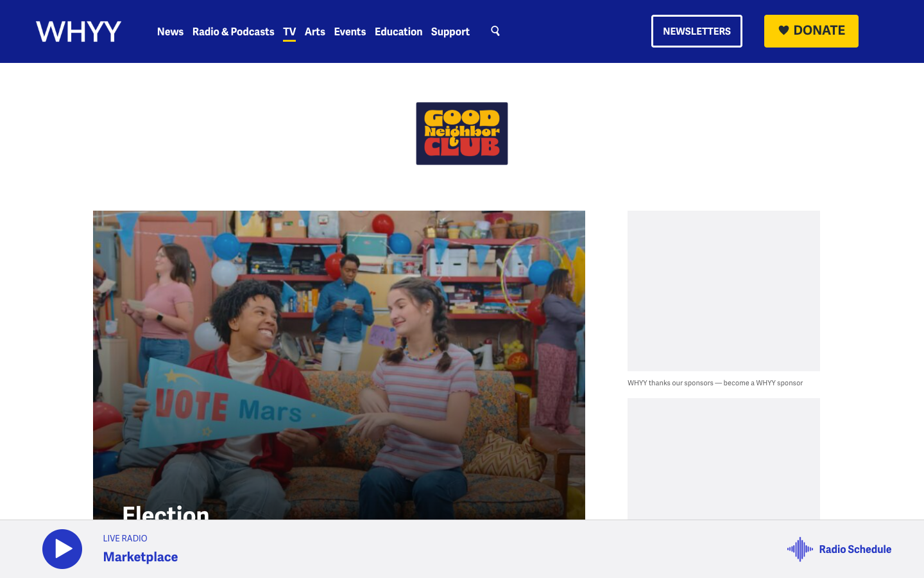Open the Good Neighbor Club logo

coord(462,134)
